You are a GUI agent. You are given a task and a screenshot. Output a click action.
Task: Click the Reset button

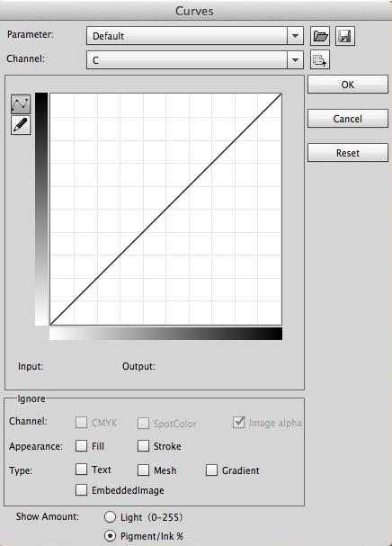pos(347,153)
